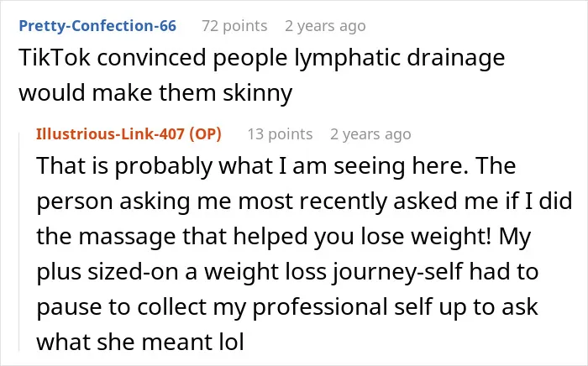Viewport: 588px width, 366px height.
Task: Click the word TikTok in top comment
Action: click(x=55, y=58)
